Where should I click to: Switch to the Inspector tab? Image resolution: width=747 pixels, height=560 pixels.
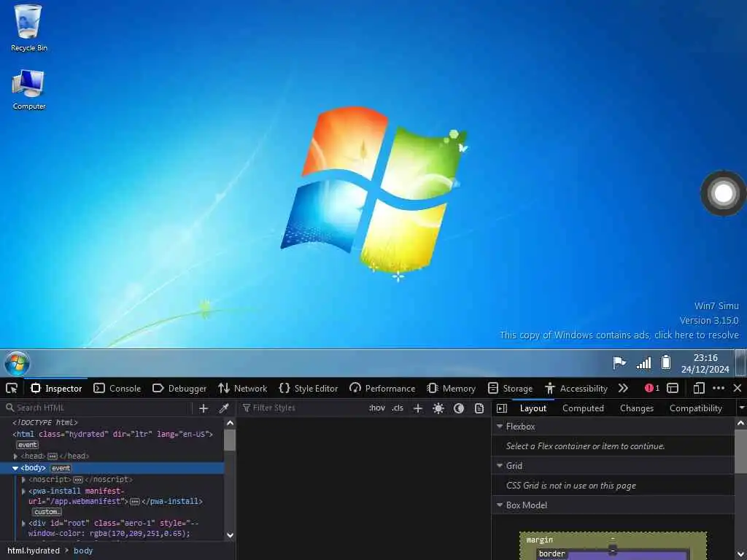coord(56,389)
